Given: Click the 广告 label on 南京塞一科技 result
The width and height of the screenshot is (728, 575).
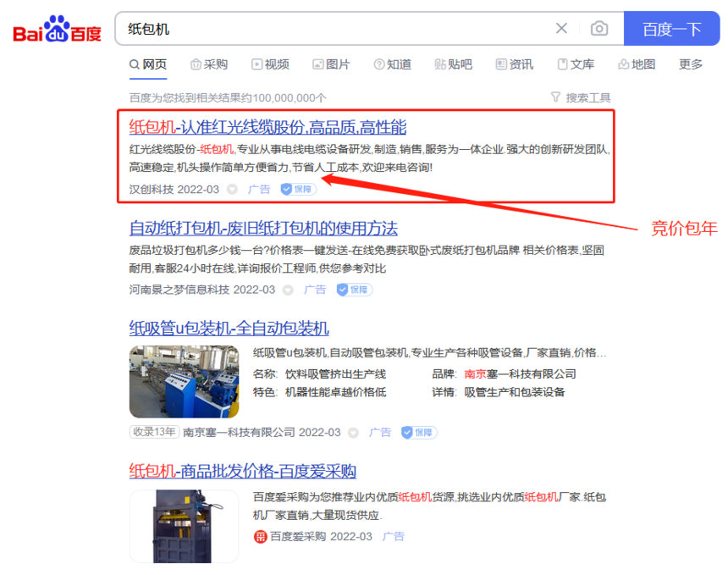Looking at the screenshot, I should point(380,433).
